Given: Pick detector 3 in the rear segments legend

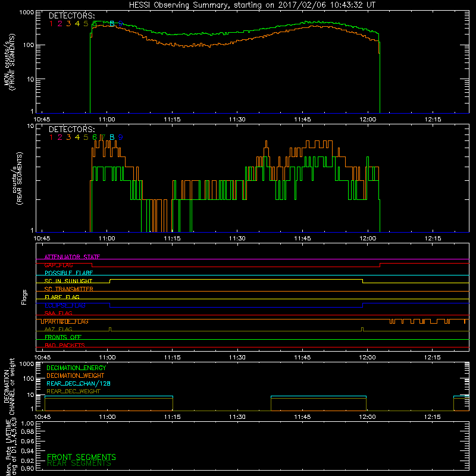Looking at the screenshot, I should (68, 137).
